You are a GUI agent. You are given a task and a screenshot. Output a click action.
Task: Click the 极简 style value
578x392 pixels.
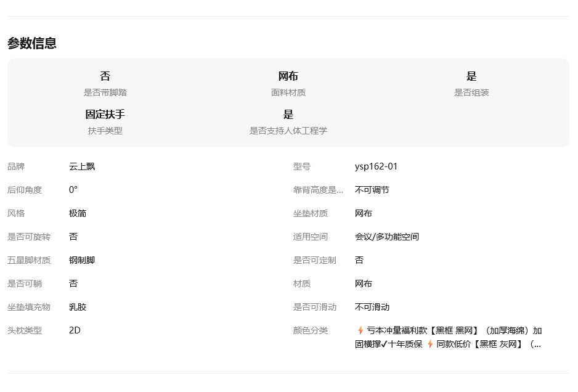click(78, 214)
